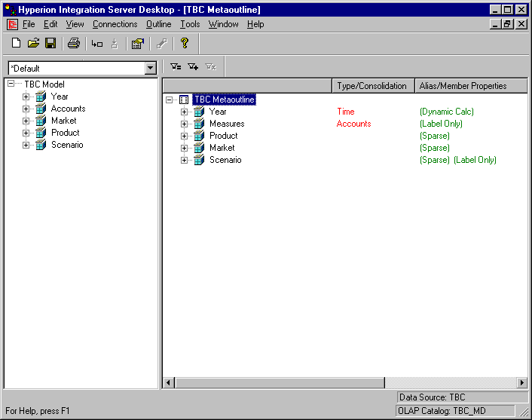This screenshot has height=420, width=532.
Task: Expand the Year dimension in metaoutline
Action: coord(184,112)
